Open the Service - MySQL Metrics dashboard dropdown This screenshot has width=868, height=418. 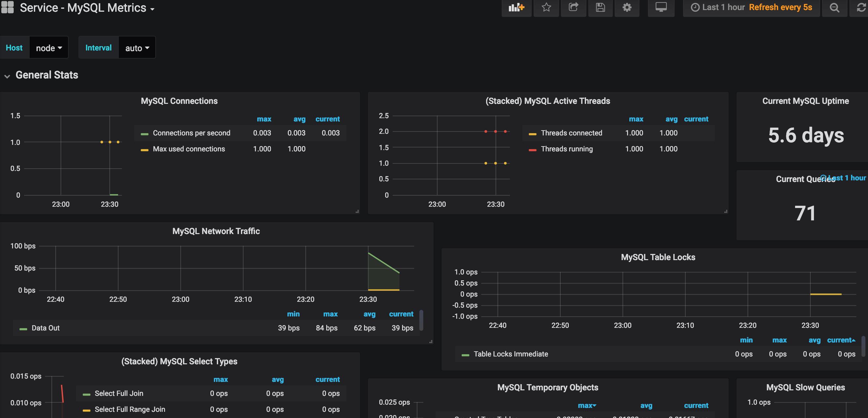[x=87, y=8]
